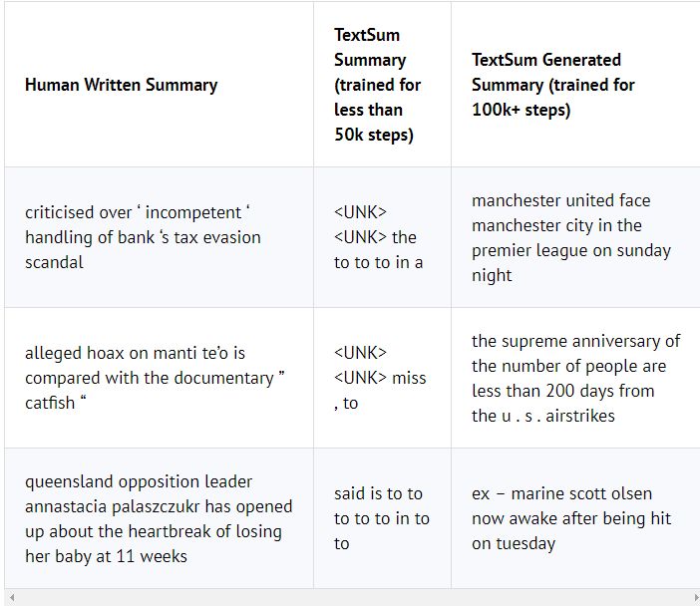Select the 'queensland opposition leader' text line
The image size is (700, 609).
139,482
